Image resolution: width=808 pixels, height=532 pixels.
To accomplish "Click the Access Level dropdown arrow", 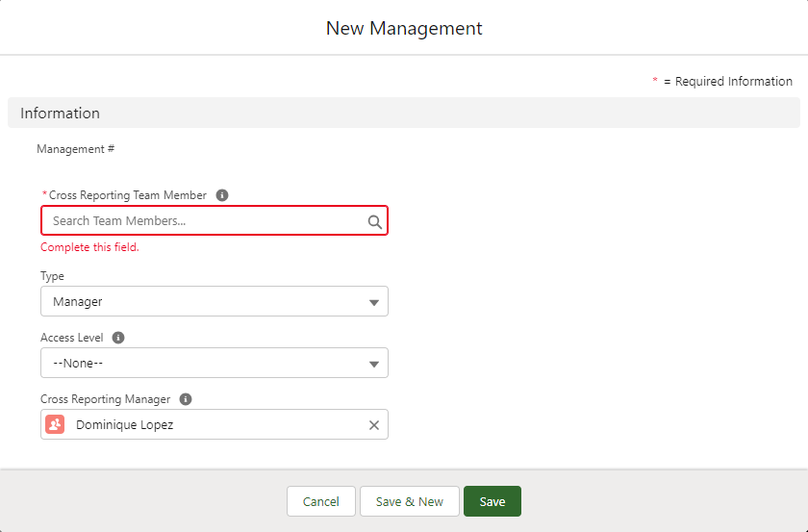I will pos(374,365).
